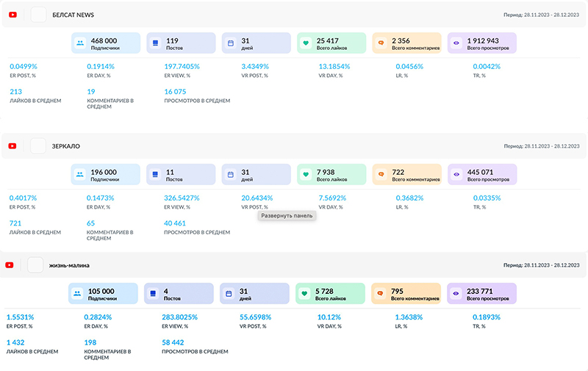588x371 pixels.
Task: Click heart likes icon in 25 417 card
Action: 305,43
